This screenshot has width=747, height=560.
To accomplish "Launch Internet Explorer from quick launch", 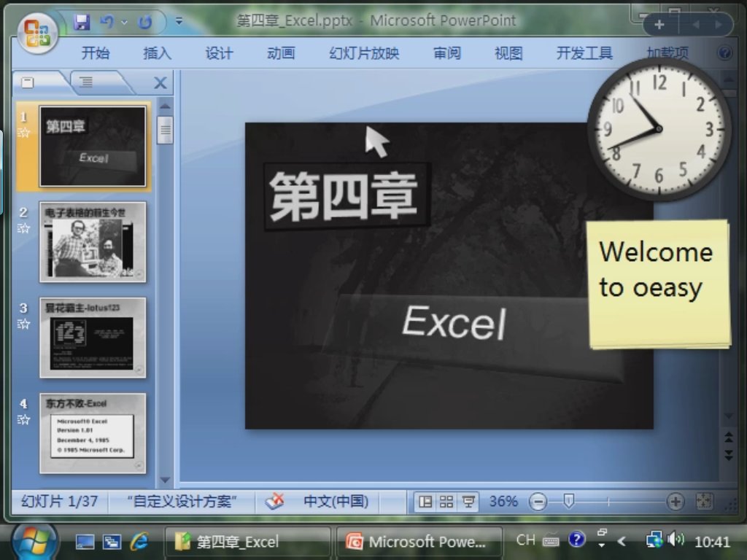I will tap(139, 542).
